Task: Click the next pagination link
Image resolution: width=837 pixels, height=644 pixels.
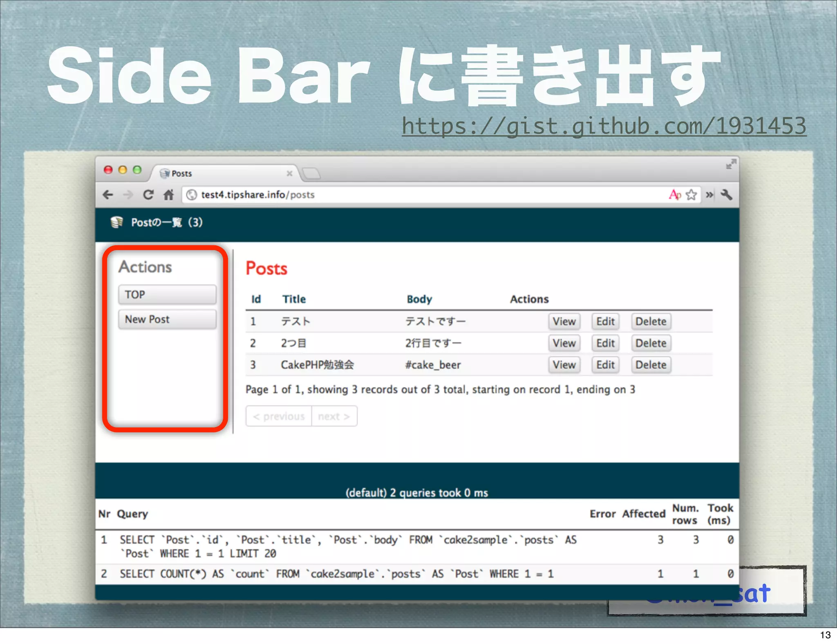Action: pos(334,416)
